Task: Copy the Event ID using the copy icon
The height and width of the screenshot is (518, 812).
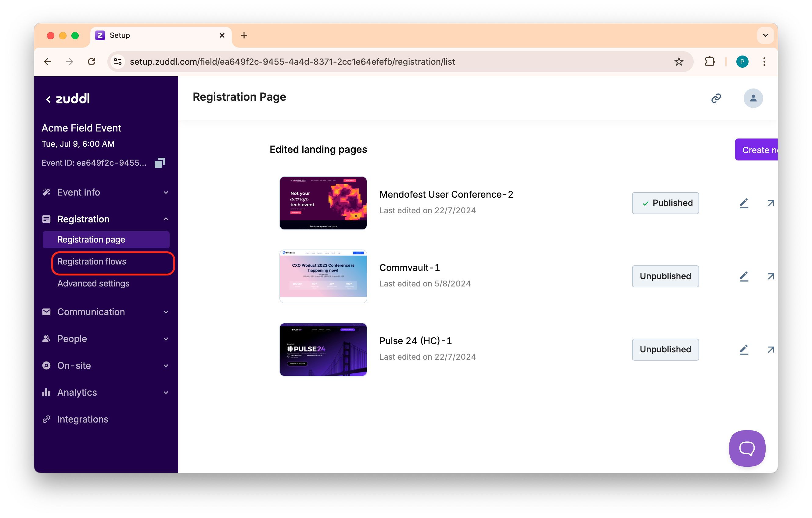Action: point(160,163)
